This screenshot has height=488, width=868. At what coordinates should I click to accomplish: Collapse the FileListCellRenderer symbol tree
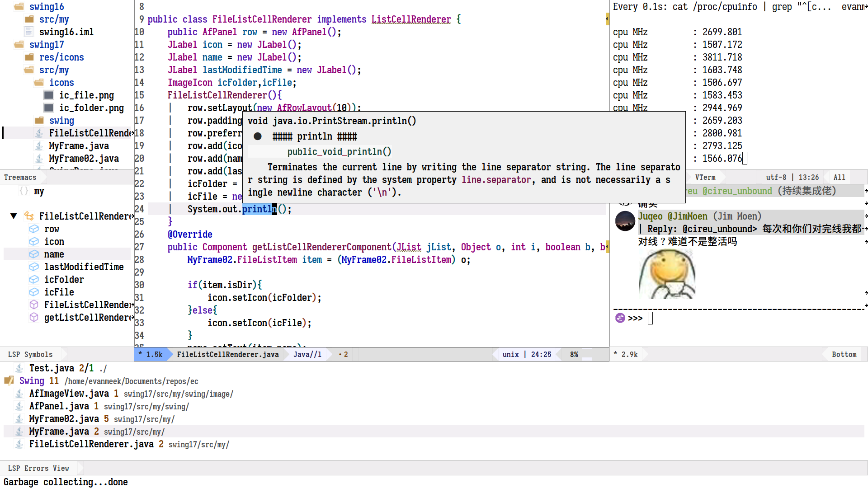click(x=14, y=216)
